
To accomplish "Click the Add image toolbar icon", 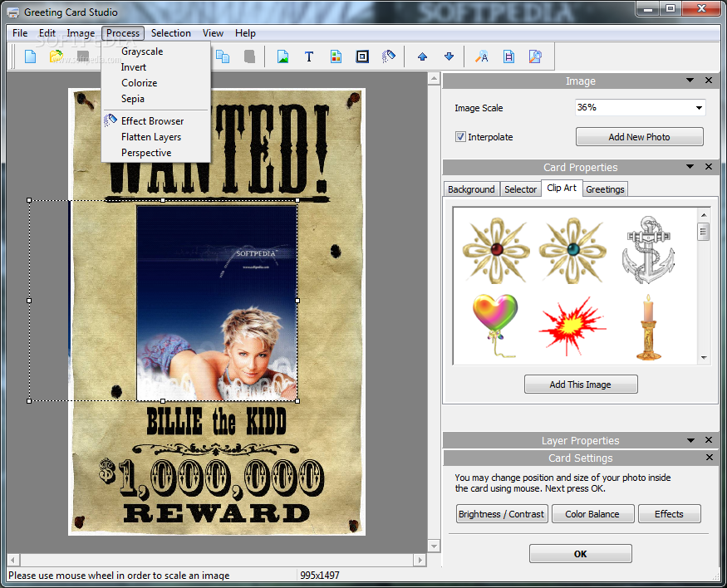I will (x=282, y=56).
